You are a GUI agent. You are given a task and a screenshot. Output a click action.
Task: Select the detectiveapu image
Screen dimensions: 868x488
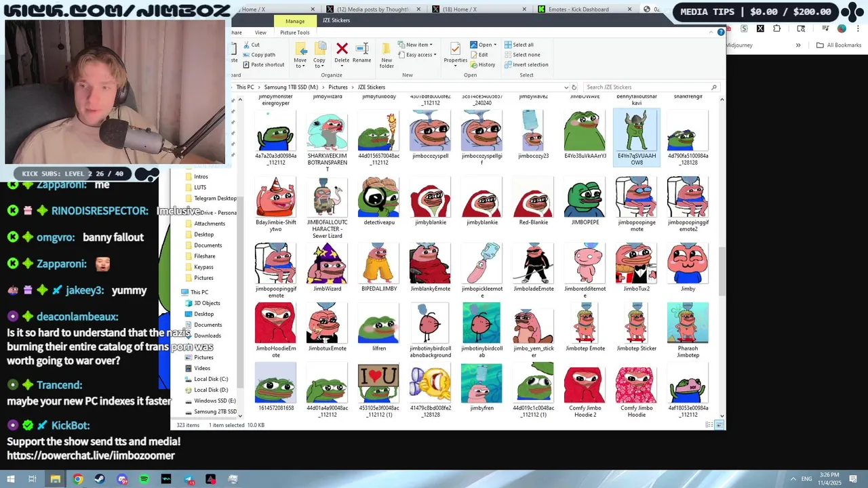tap(379, 201)
